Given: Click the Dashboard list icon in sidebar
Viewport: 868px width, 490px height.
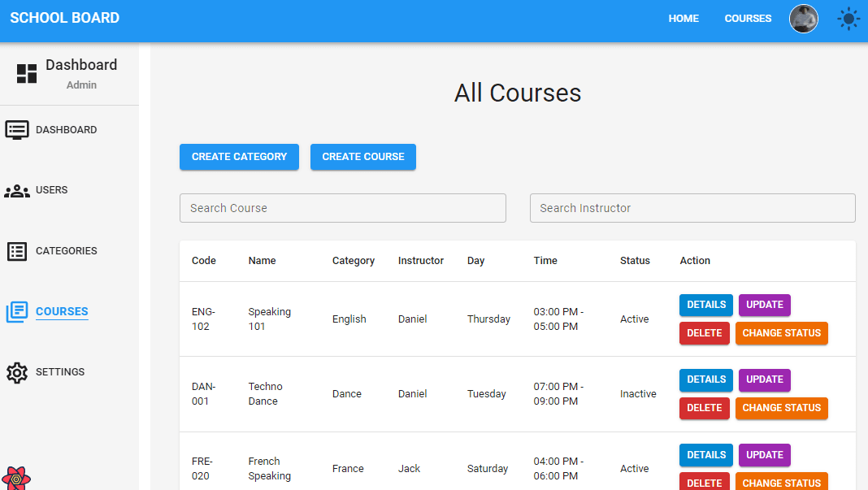Looking at the screenshot, I should click(x=17, y=130).
